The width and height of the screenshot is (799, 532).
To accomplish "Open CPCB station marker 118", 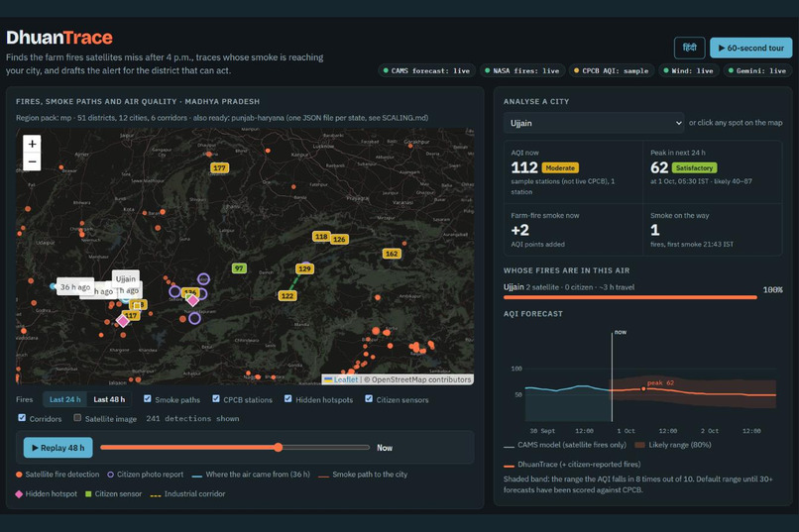I will click(x=321, y=236).
